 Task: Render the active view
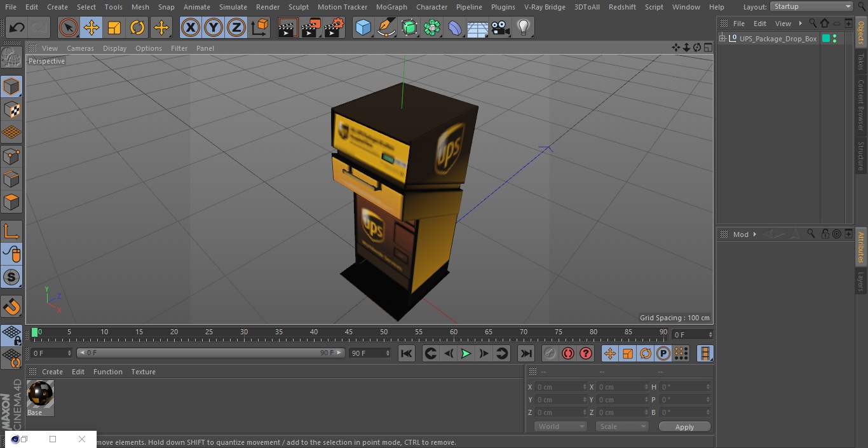click(x=288, y=27)
